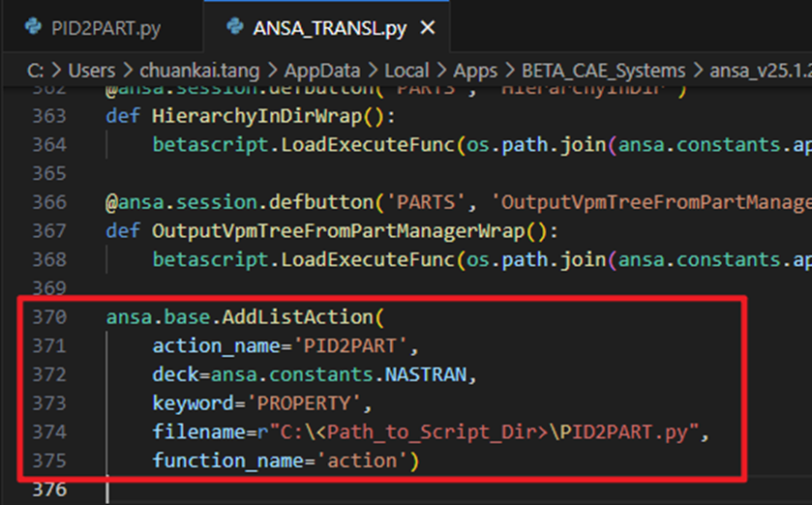This screenshot has height=505, width=812.
Task: Click the OutputVpmTreeFromPartManagerWrap function definition
Action: [342, 231]
